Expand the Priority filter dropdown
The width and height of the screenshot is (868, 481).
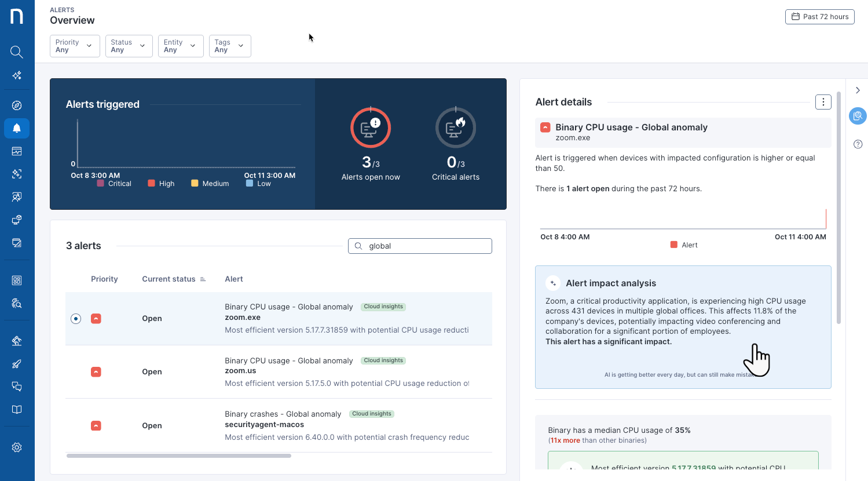tap(75, 46)
